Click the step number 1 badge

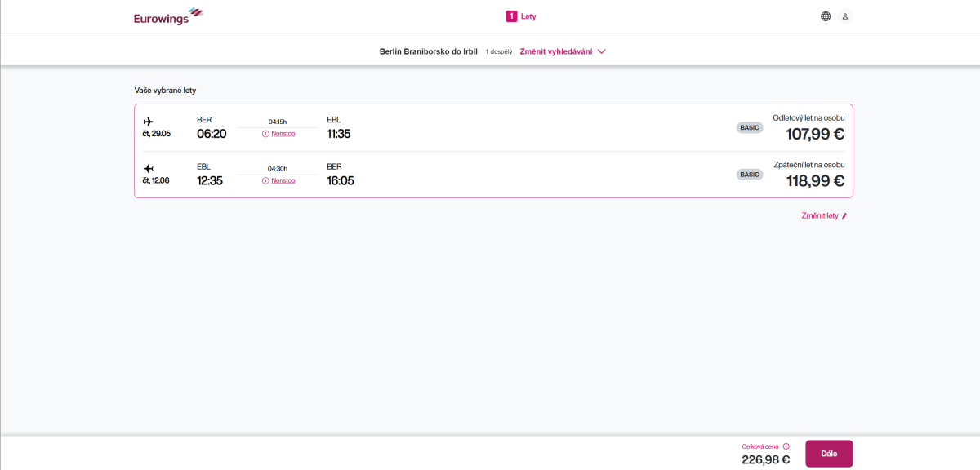511,16
